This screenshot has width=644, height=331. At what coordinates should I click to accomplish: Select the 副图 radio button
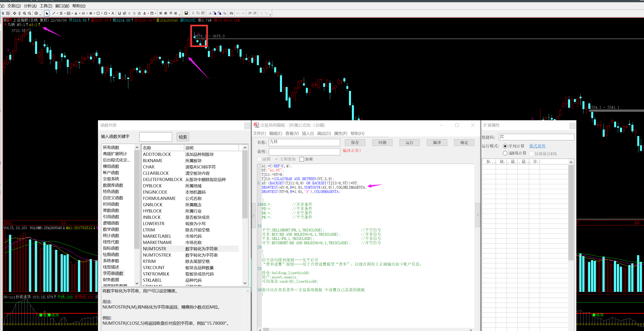point(259,159)
